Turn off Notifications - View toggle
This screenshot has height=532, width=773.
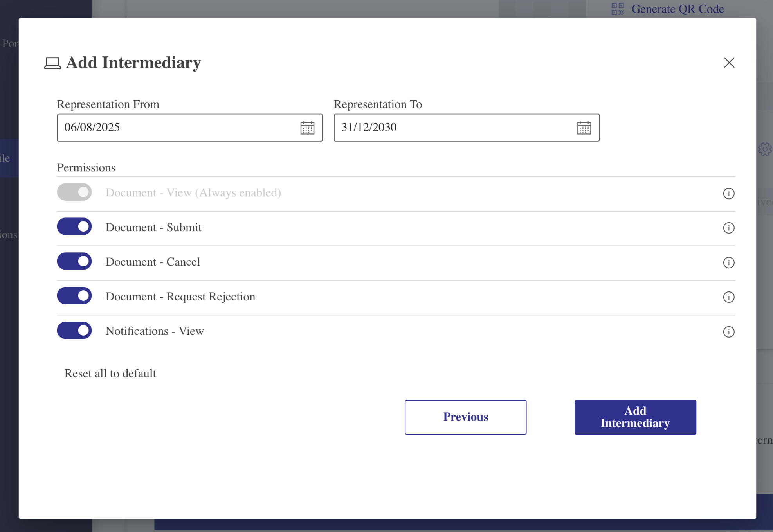74,331
